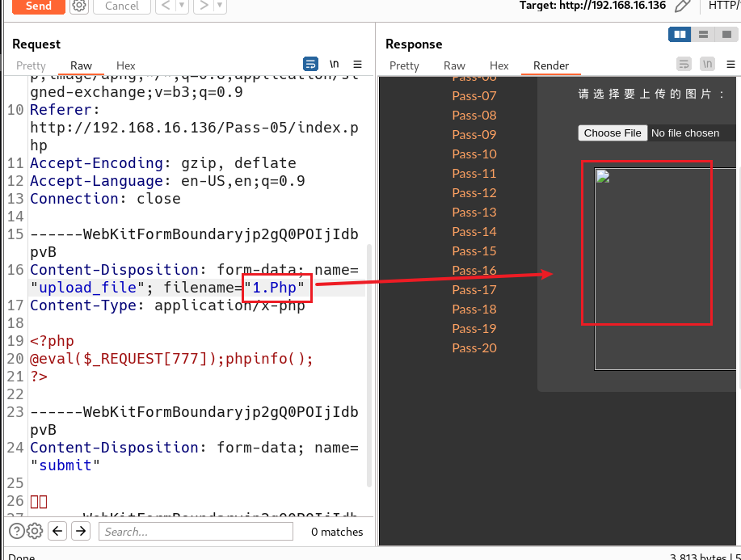The height and width of the screenshot is (560, 741).
Task: Click the "No file chosen" label
Action: (x=685, y=133)
